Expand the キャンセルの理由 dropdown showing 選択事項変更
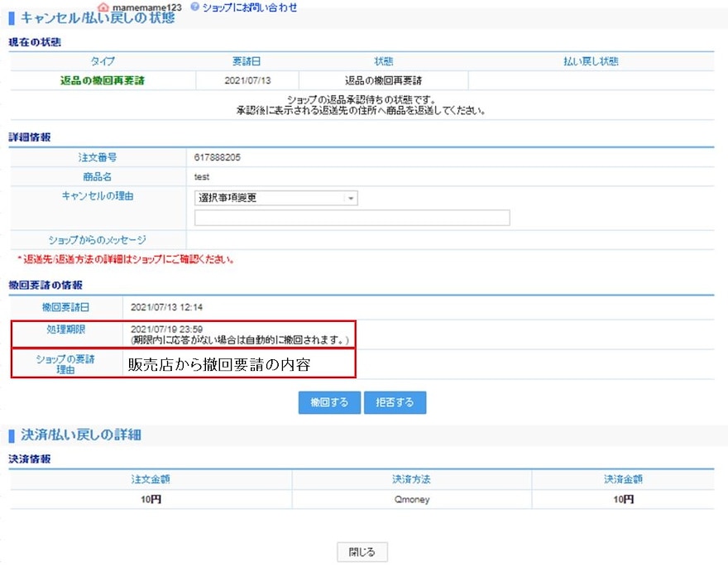 click(351, 198)
